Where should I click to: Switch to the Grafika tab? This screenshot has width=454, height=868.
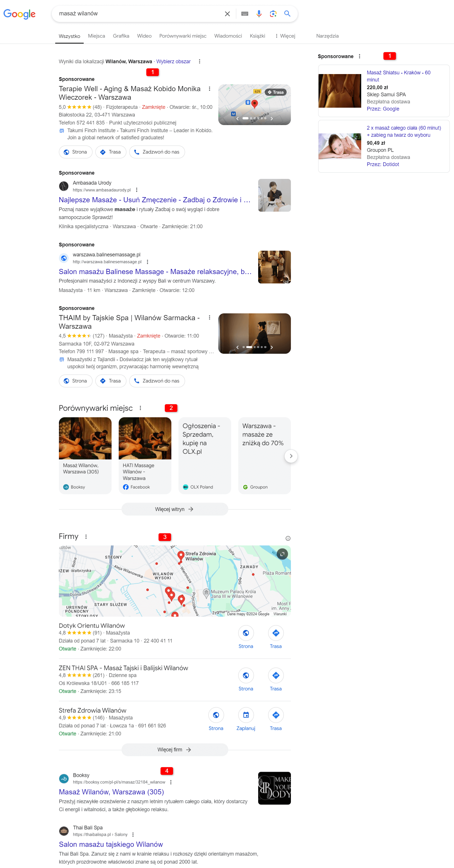point(121,36)
